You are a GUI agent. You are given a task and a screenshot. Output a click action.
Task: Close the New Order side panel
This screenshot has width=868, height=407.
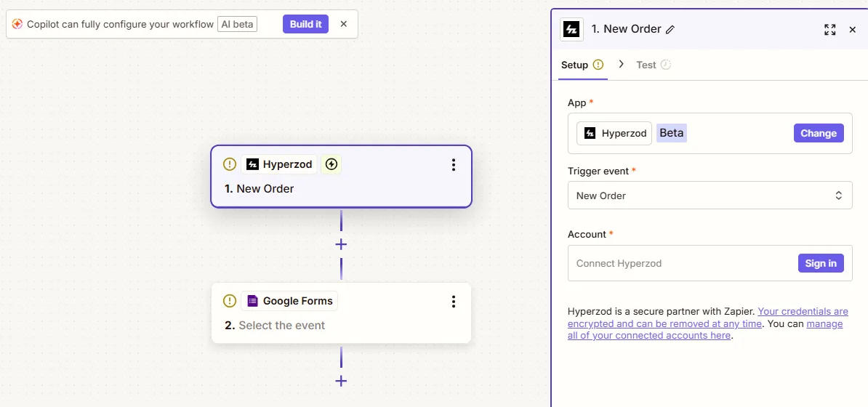click(853, 30)
